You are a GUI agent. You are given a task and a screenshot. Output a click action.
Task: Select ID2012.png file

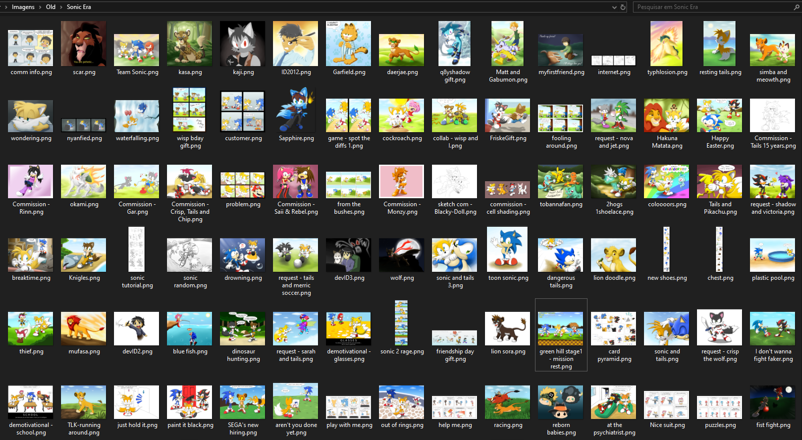(x=296, y=43)
